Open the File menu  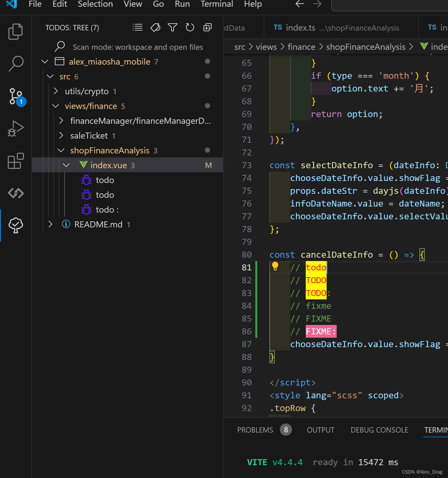[x=35, y=4]
